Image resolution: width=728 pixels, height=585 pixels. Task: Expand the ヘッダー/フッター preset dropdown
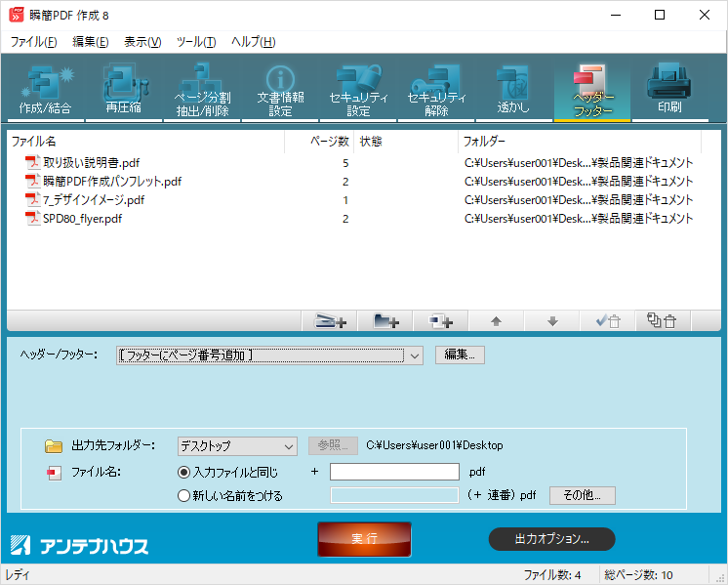coord(415,355)
